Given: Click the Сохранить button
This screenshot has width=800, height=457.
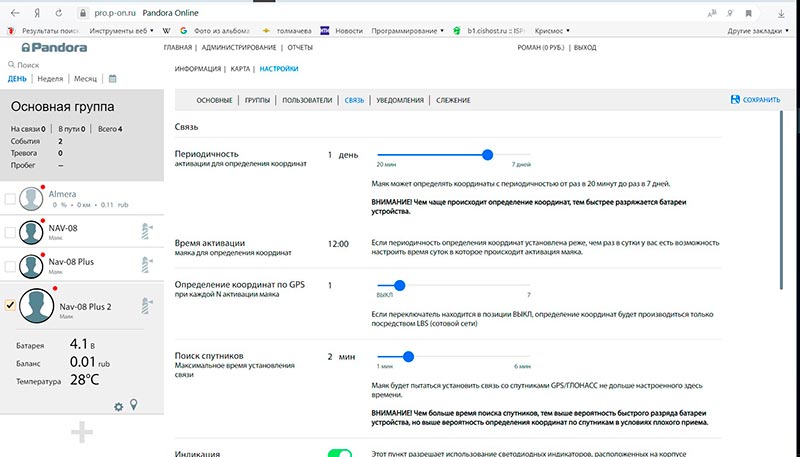Looking at the screenshot, I should 755,100.
